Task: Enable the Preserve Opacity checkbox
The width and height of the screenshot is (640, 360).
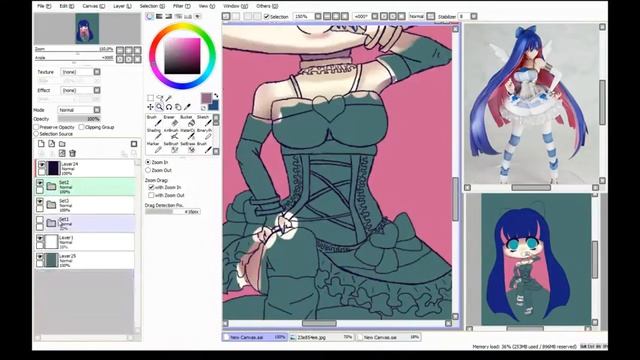Action: point(36,127)
